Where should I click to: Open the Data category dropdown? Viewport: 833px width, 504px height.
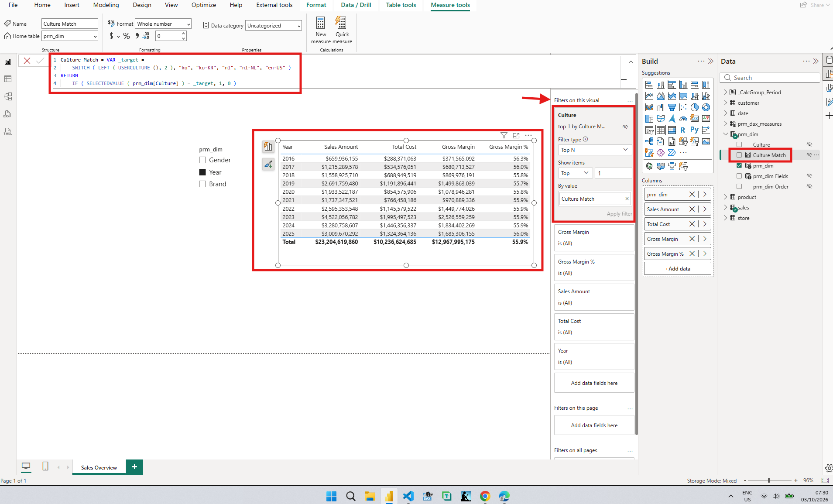click(274, 25)
